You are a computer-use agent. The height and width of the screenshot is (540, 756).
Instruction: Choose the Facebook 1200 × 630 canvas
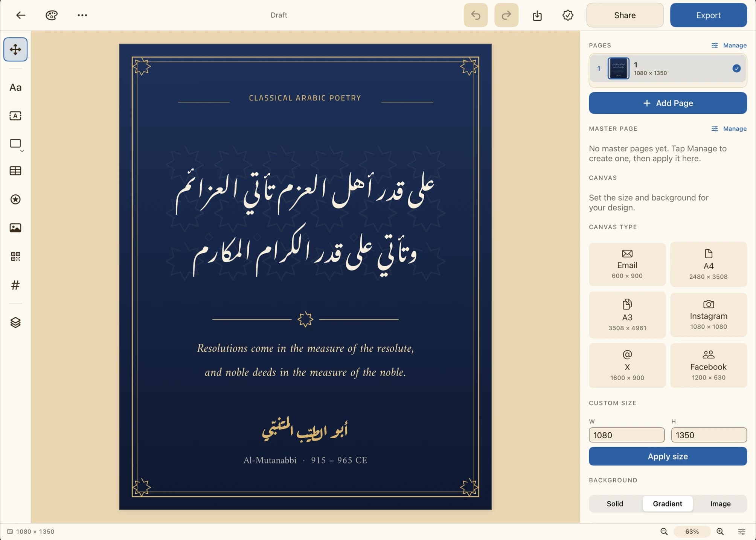(708, 365)
